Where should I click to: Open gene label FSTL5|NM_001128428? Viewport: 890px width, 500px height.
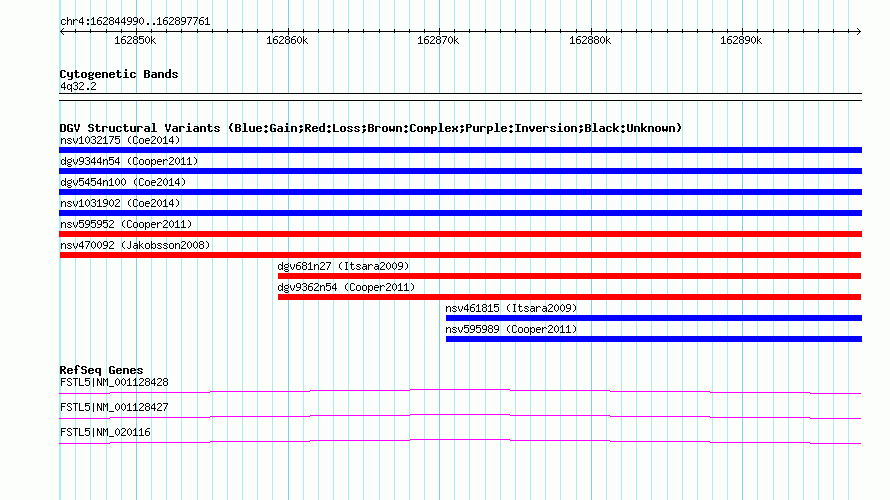click(114, 383)
